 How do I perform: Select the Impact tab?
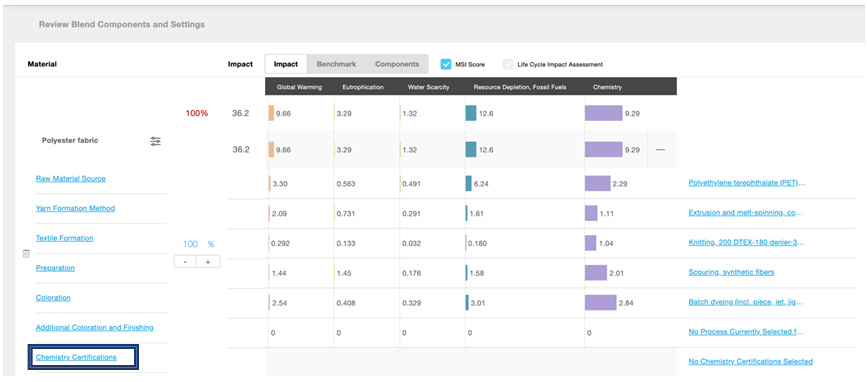coord(286,64)
